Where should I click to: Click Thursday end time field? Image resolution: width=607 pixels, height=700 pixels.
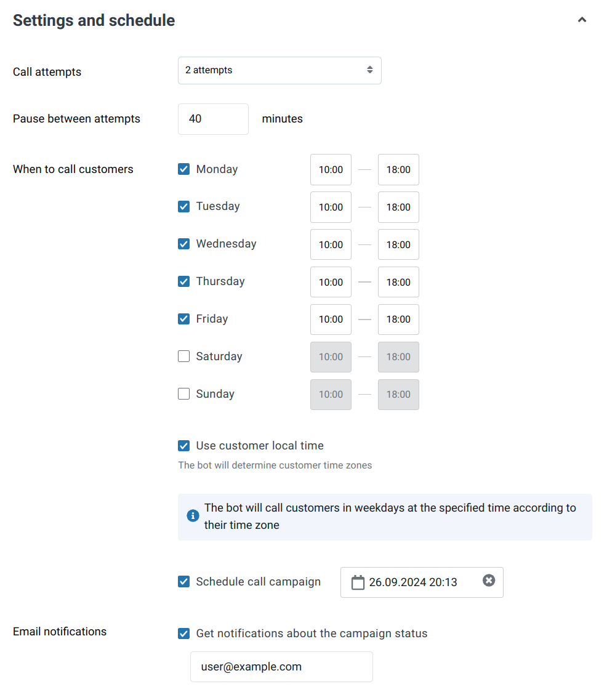click(398, 282)
